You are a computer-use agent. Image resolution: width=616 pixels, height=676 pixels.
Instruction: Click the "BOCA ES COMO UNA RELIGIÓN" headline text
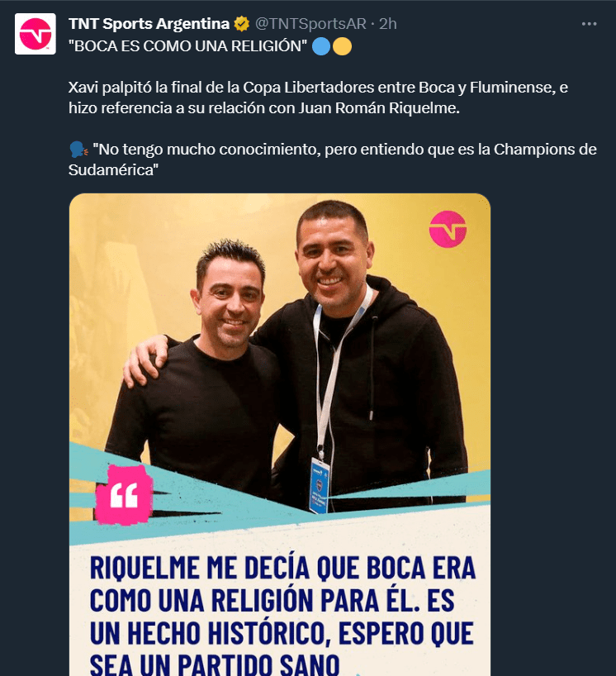click(x=187, y=46)
